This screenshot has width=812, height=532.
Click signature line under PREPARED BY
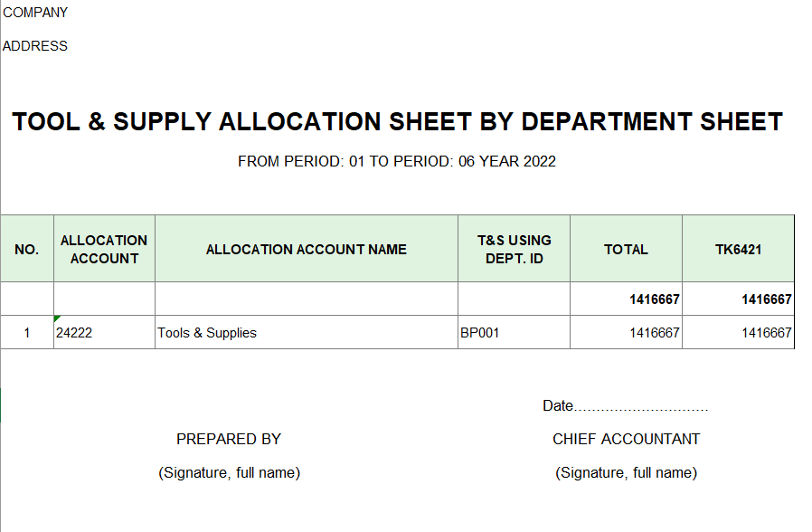[x=229, y=473]
